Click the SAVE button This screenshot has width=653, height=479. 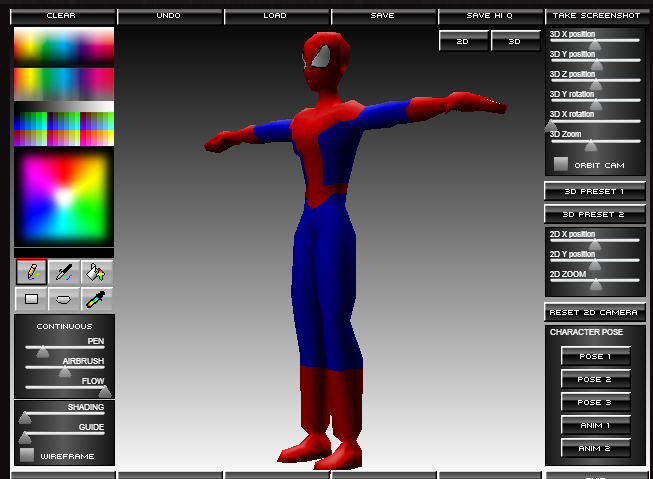pyautogui.click(x=383, y=16)
